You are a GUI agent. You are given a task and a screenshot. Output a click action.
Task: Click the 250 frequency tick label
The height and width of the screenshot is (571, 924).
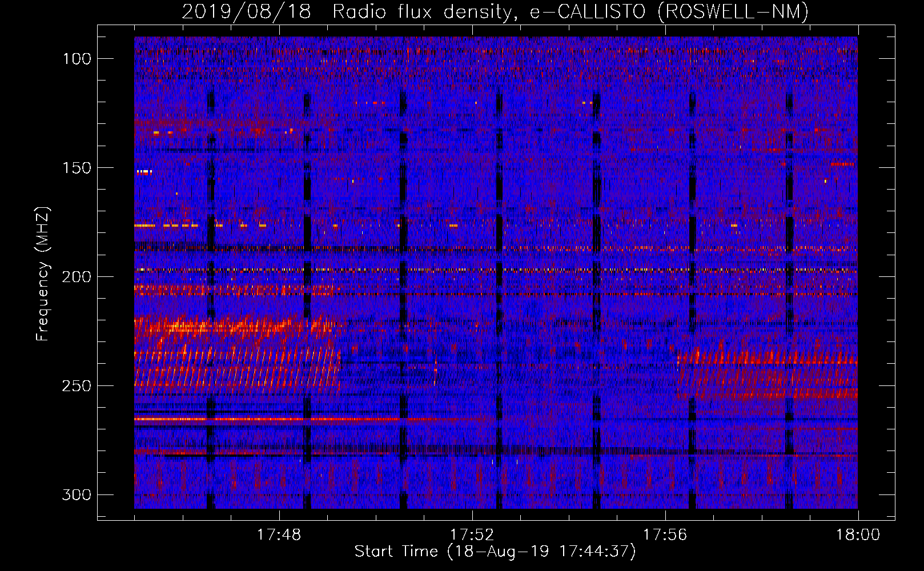coord(77,386)
